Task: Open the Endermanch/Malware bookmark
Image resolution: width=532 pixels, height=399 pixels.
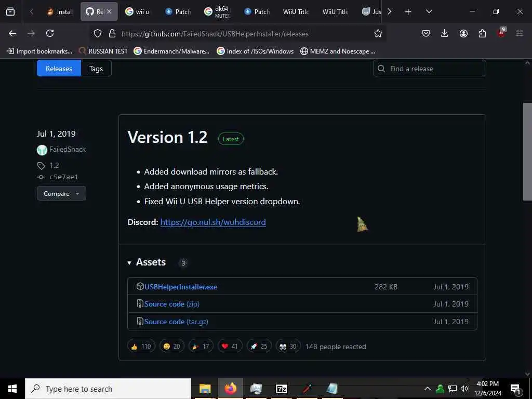Action: (171, 51)
